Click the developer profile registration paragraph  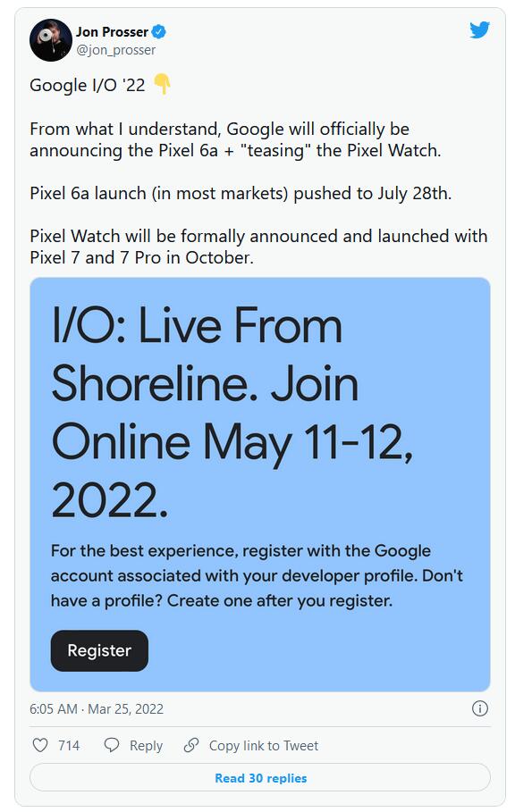(257, 576)
